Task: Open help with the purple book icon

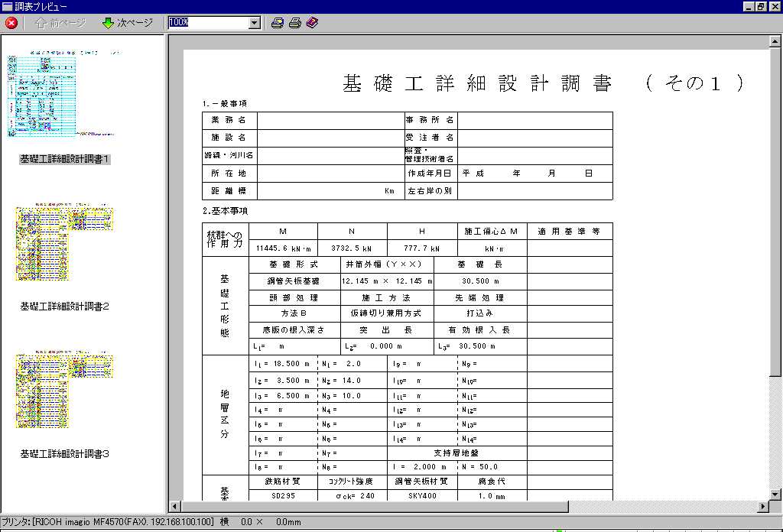Action: point(312,23)
